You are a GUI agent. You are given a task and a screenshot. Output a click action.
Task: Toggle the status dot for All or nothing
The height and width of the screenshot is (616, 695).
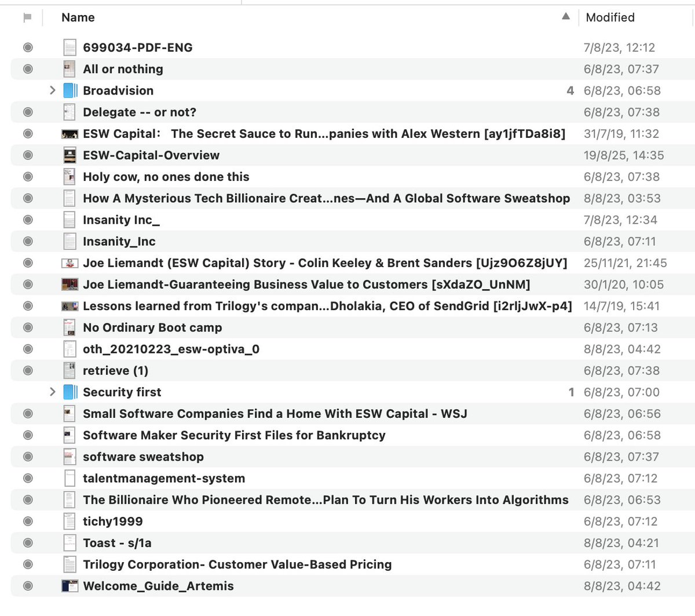pos(28,69)
